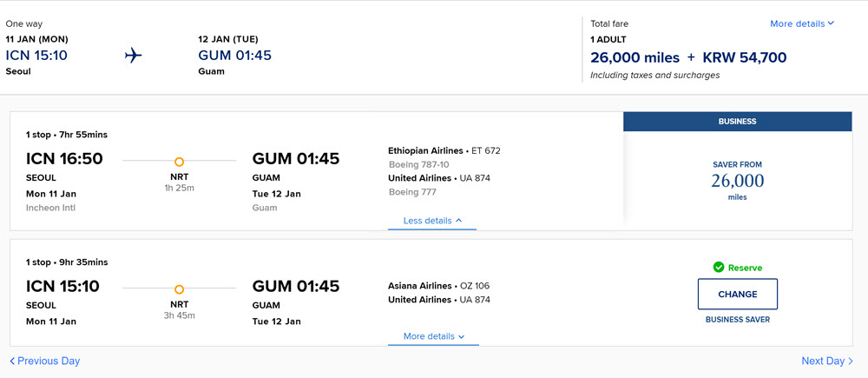
Task: Click the United Airlines UA 874 label in first flight
Action: coord(439,178)
